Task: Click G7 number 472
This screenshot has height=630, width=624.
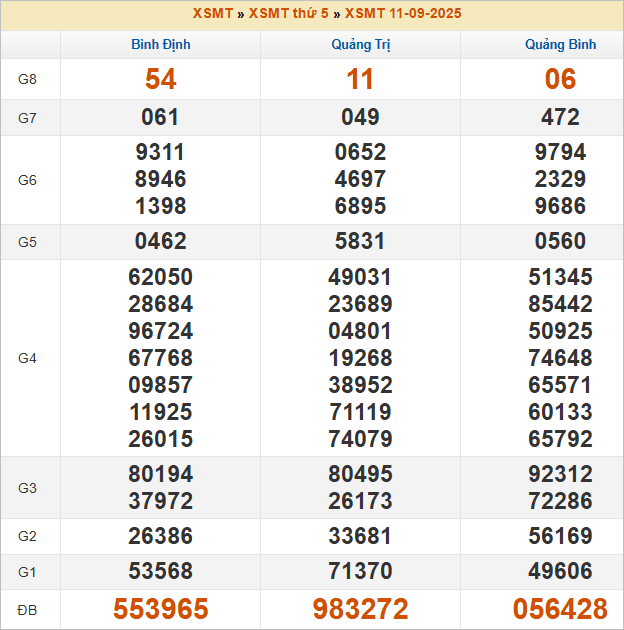Action: pyautogui.click(x=561, y=117)
